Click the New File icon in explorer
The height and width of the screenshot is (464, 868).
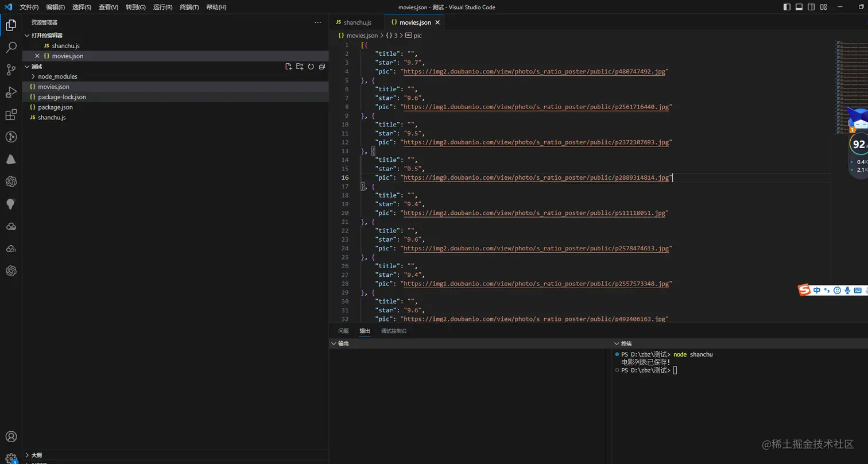tap(289, 67)
